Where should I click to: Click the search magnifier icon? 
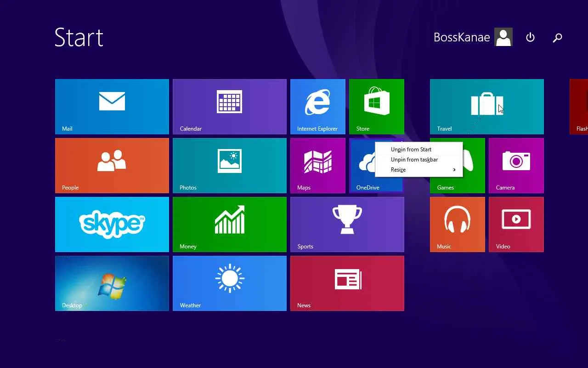click(557, 38)
